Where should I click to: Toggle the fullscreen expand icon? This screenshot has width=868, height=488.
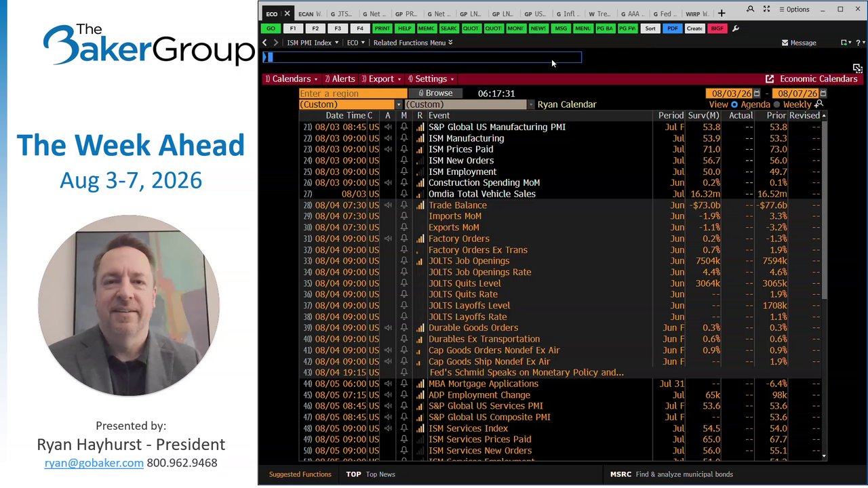tap(766, 9)
